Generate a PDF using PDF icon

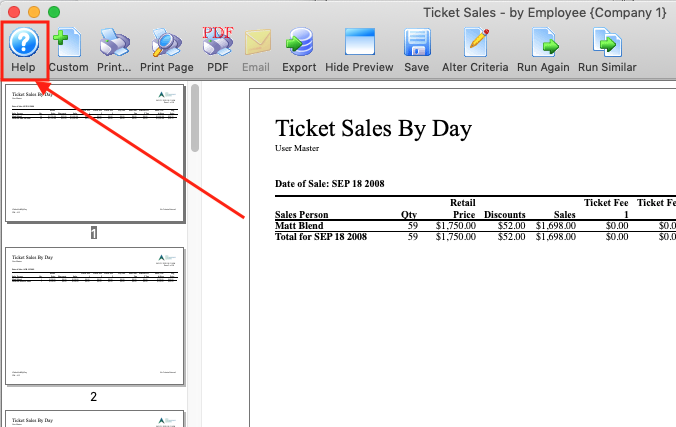click(x=218, y=41)
